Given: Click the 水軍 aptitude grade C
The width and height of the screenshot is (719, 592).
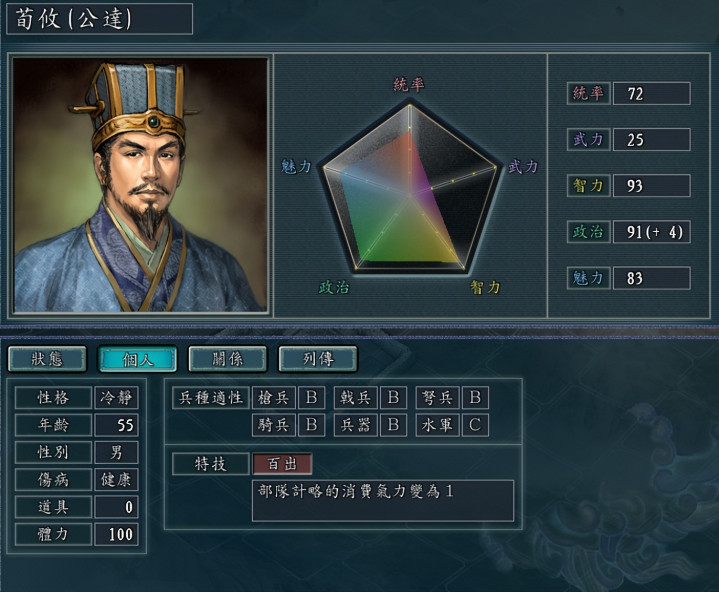Looking at the screenshot, I should (475, 425).
